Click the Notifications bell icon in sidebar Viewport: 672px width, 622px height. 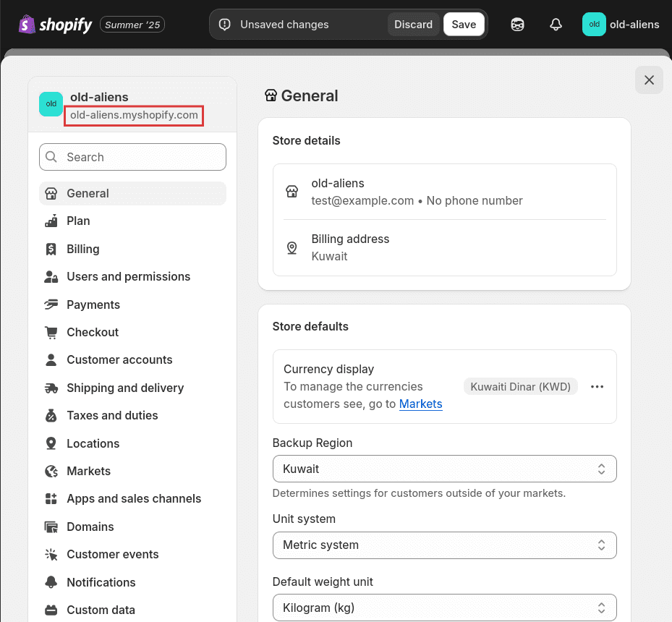(51, 582)
